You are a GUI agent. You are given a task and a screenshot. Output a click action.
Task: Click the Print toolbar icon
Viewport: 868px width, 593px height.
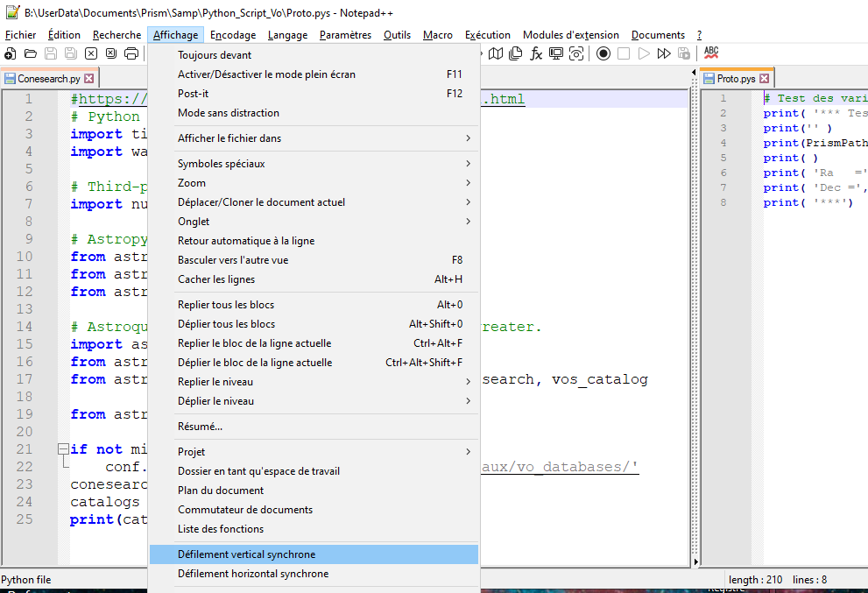(x=131, y=54)
